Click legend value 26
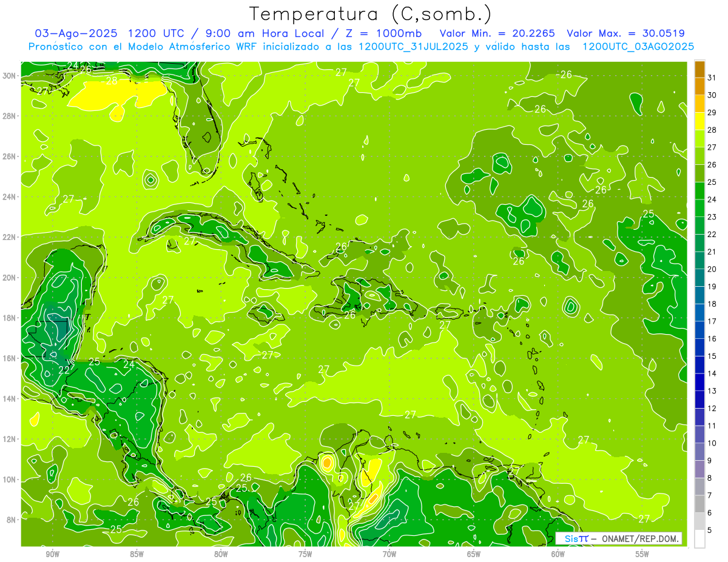Screen dimensions: 728x562 pos(712,165)
